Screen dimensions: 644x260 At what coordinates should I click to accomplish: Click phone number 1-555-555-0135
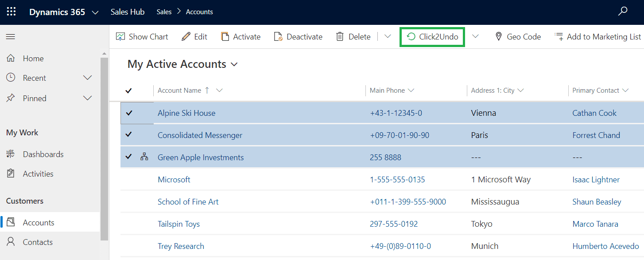pos(397,180)
